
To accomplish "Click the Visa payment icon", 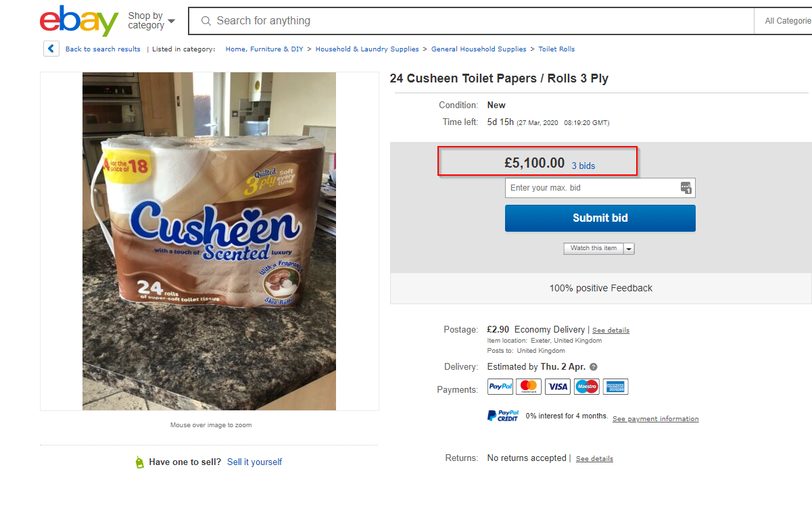I will 558,387.
